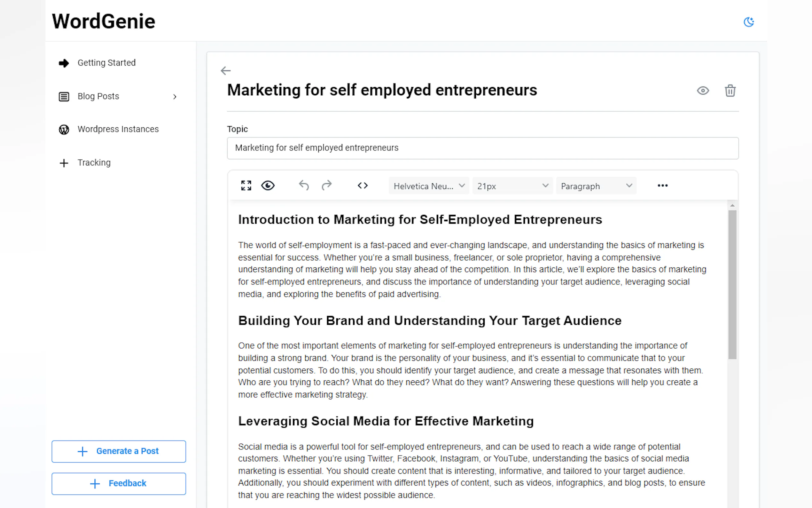This screenshot has height=508, width=812.
Task: Open the Paragraph format dropdown
Action: [x=596, y=186]
